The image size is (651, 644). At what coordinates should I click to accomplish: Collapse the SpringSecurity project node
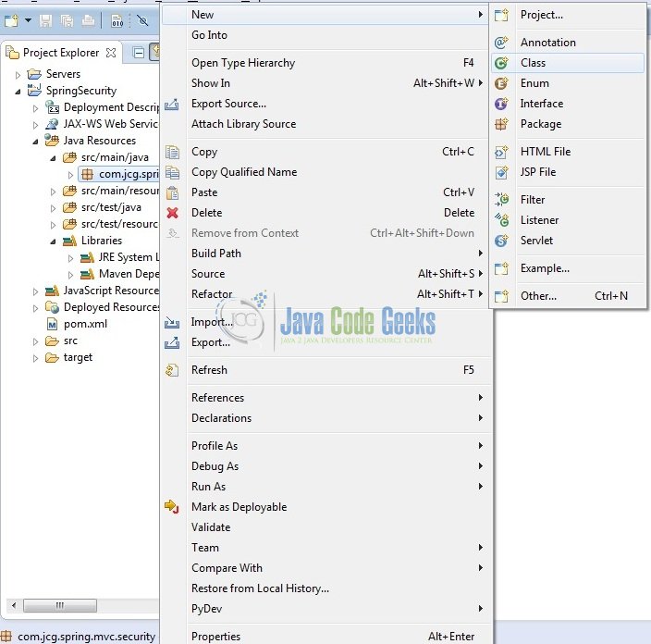(x=18, y=92)
